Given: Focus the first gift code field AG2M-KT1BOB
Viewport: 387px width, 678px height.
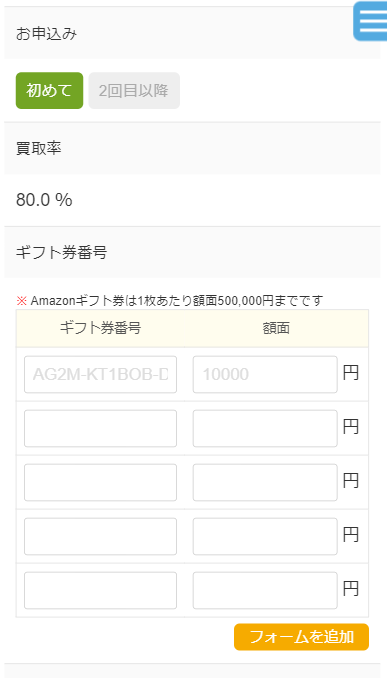Looking at the screenshot, I should tap(100, 374).
